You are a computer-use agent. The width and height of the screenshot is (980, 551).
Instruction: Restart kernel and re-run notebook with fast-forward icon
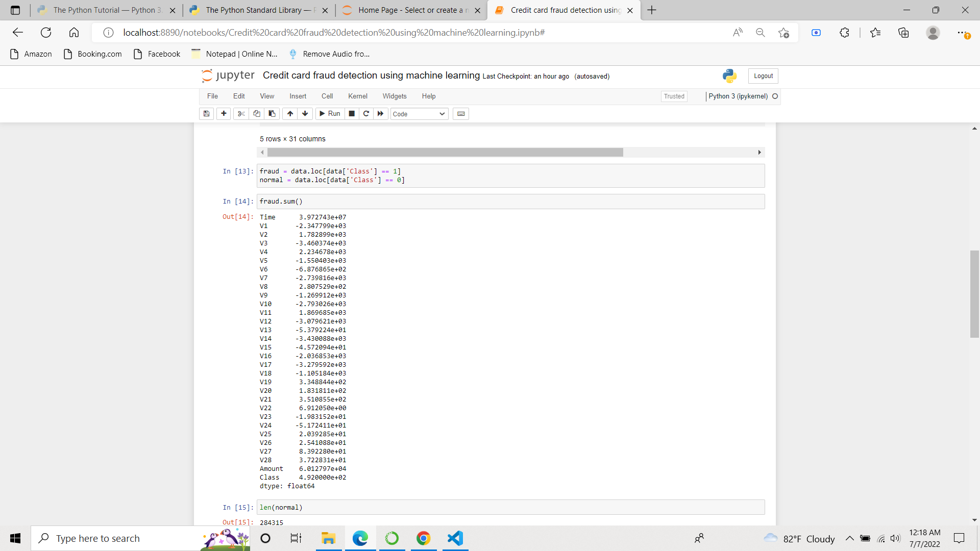381,113
